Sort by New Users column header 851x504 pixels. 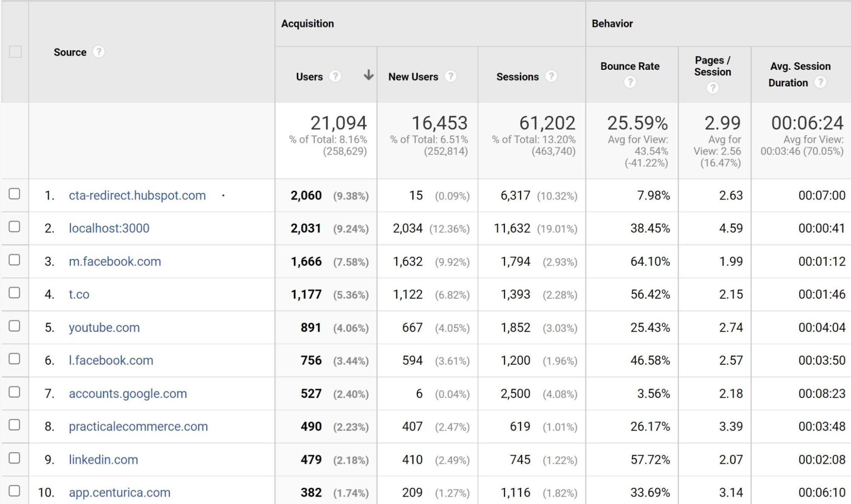413,77
